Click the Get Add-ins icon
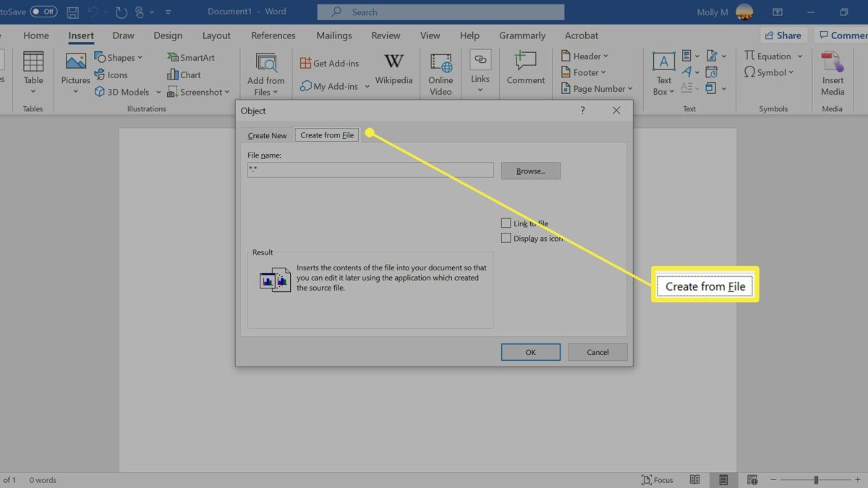 pos(306,63)
